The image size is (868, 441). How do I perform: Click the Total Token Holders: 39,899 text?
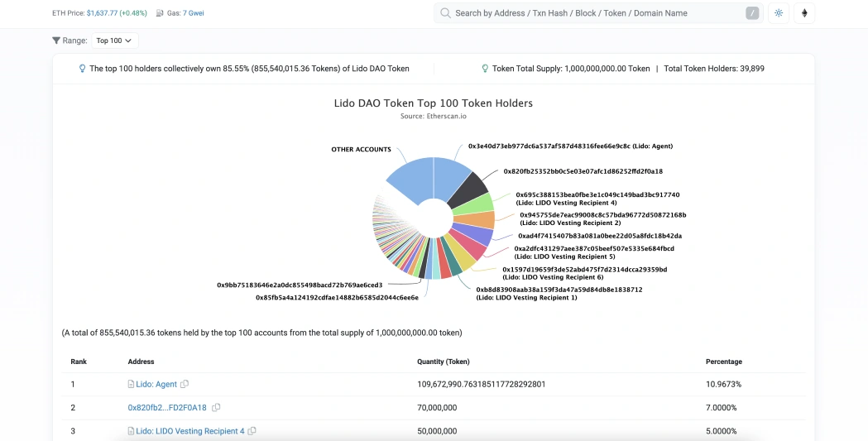(x=714, y=69)
